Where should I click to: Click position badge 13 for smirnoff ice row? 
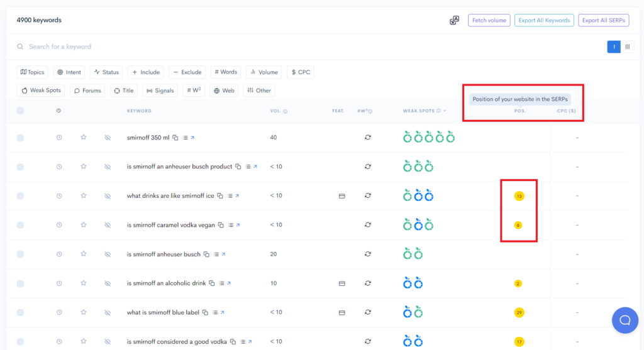(519, 196)
